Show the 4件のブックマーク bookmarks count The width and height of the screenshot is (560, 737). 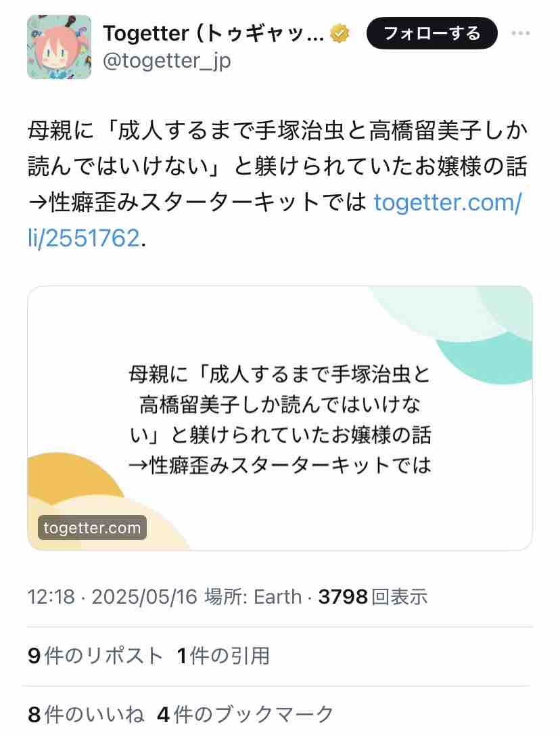246,715
